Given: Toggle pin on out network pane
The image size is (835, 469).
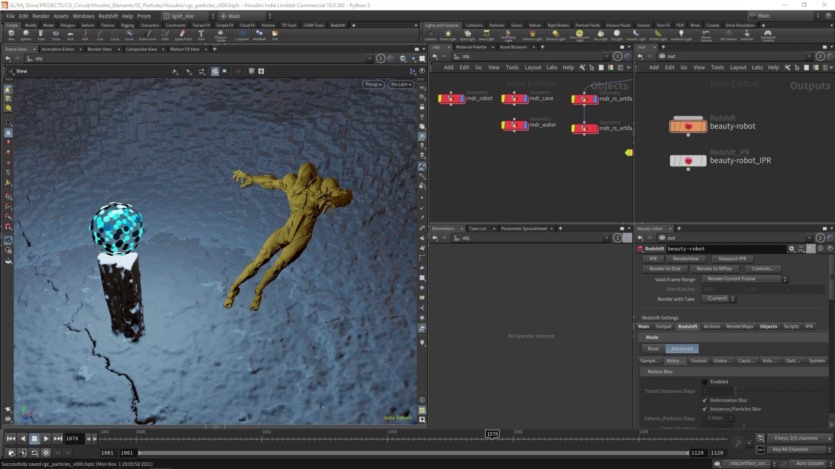Looking at the screenshot, I should point(820,56).
